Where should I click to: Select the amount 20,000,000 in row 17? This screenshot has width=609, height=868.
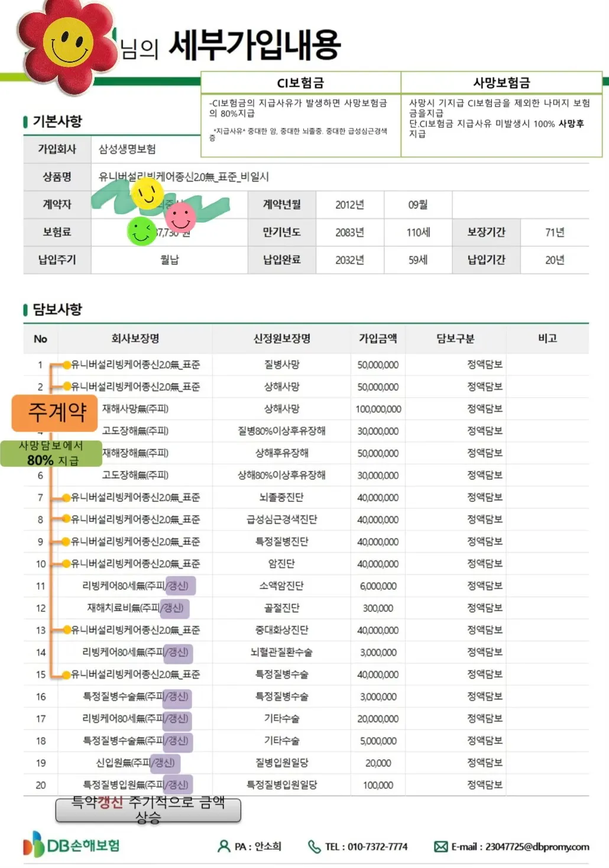[378, 719]
